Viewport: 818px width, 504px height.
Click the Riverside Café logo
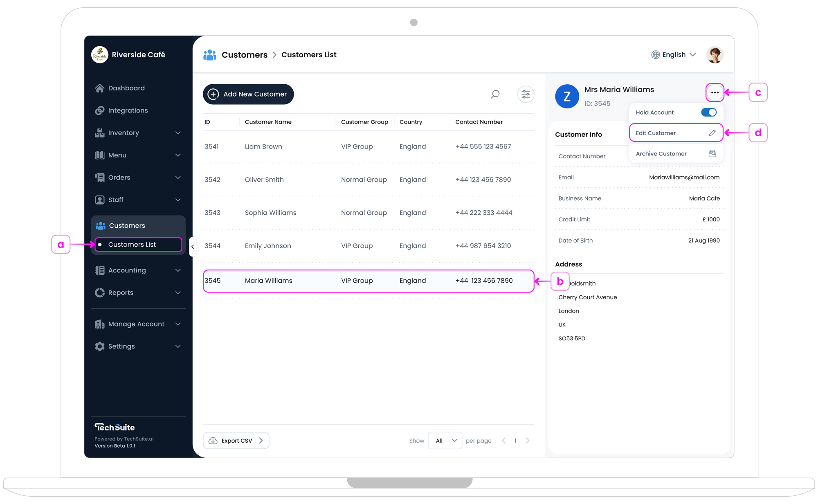click(99, 54)
